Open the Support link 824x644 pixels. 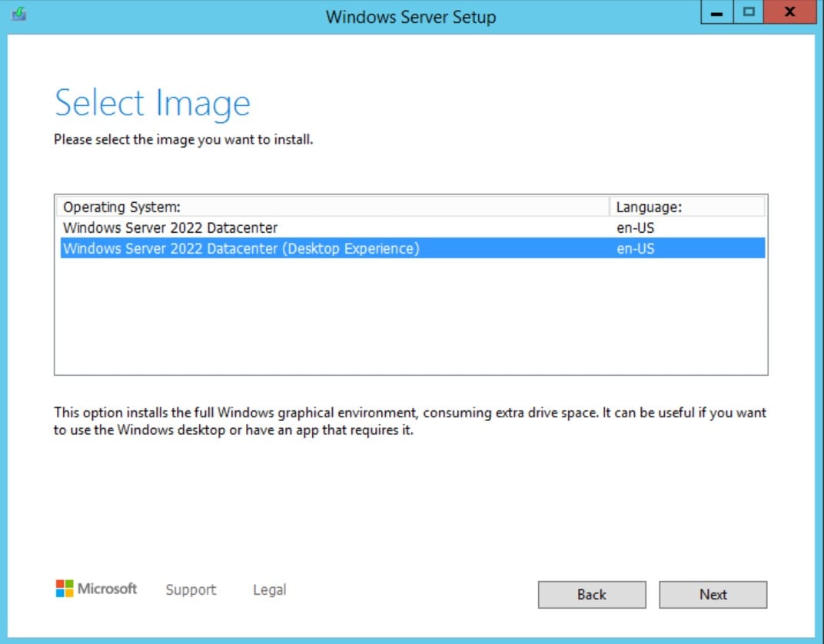click(x=191, y=590)
